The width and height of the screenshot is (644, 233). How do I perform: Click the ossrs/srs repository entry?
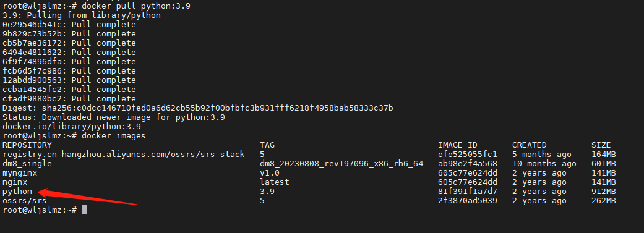pos(25,201)
